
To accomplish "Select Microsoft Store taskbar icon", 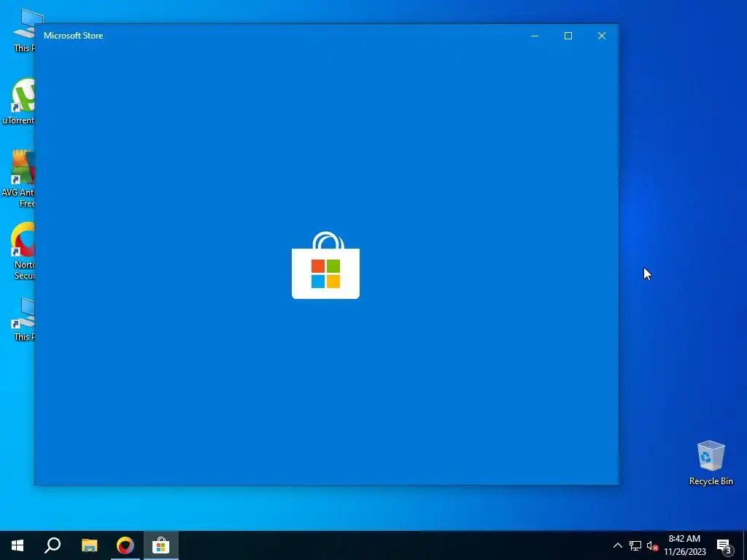I will [x=161, y=545].
